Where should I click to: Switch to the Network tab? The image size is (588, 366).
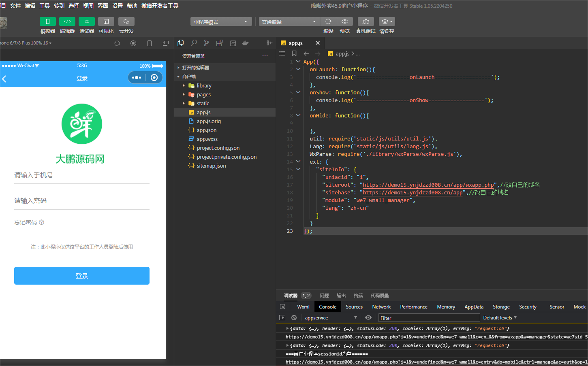[381, 307]
